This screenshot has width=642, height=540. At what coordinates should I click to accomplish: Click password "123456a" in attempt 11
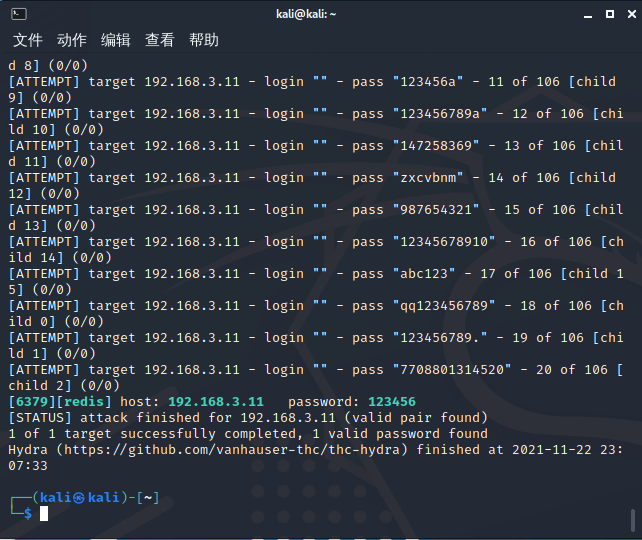coord(428,81)
